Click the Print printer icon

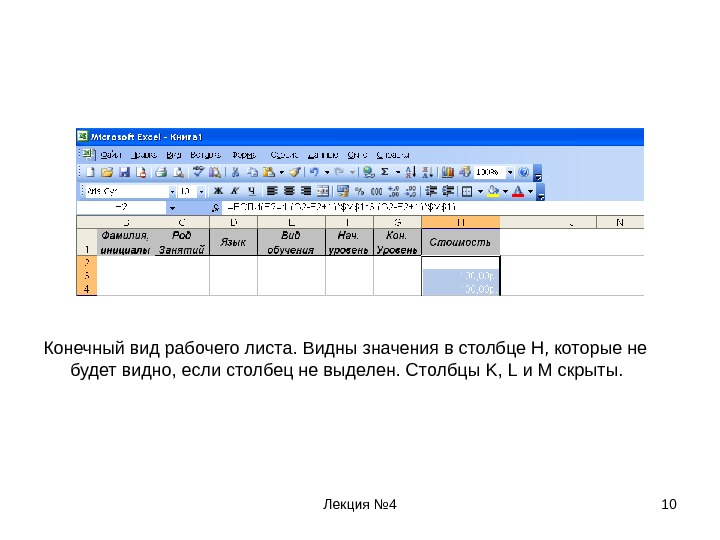(161, 173)
